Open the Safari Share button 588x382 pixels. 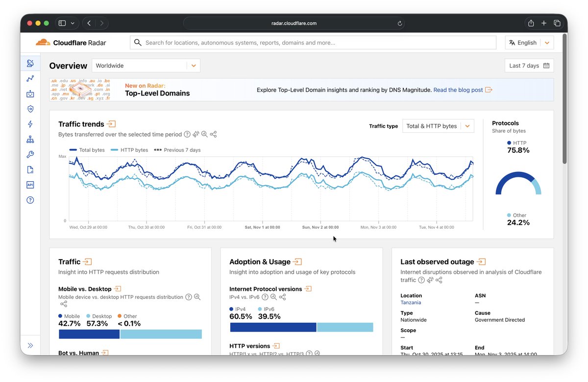tap(531, 23)
